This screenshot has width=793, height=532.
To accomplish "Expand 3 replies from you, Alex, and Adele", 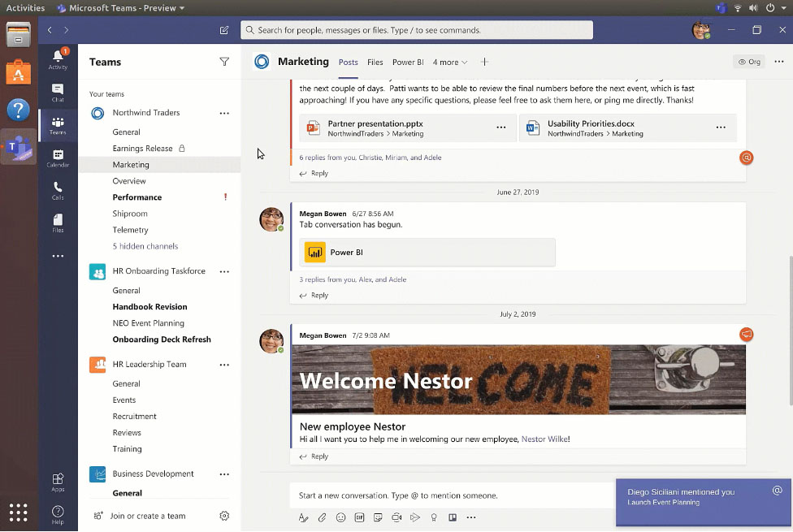I will coord(353,279).
